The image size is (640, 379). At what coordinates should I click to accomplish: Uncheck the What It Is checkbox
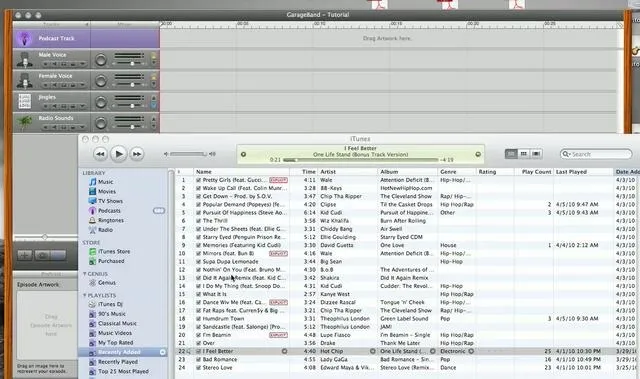[x=198, y=294]
